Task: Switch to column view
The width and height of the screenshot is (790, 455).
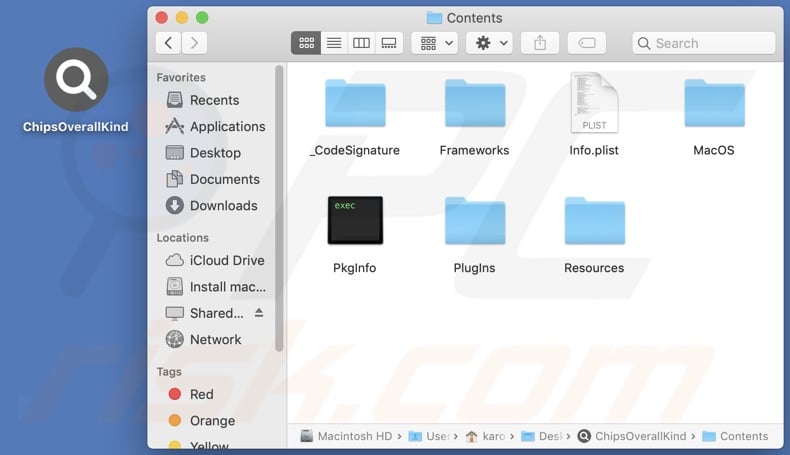Action: click(361, 43)
